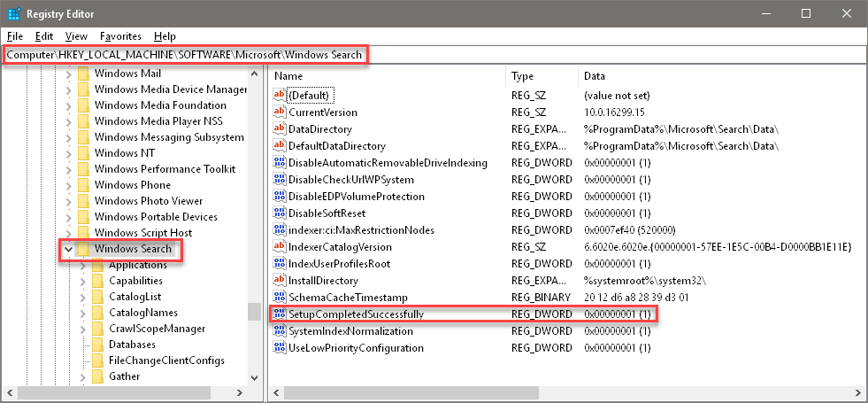
Task: Open the File menu
Action: click(x=15, y=36)
